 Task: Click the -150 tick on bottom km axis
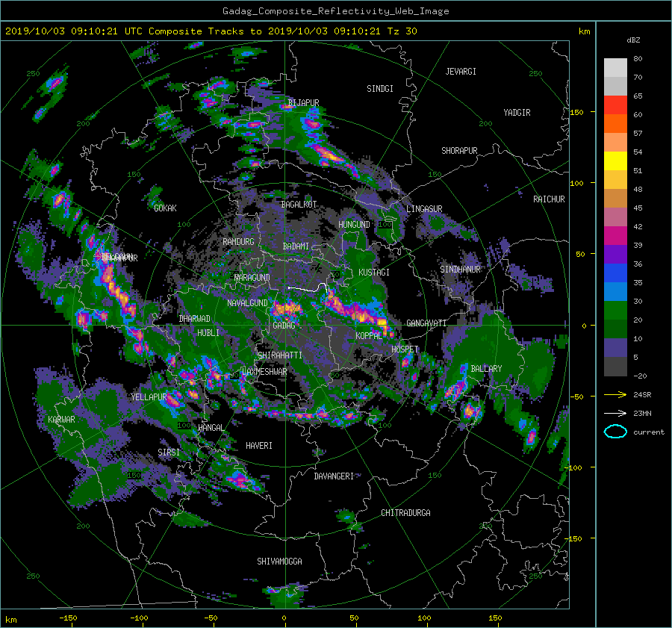(x=68, y=618)
